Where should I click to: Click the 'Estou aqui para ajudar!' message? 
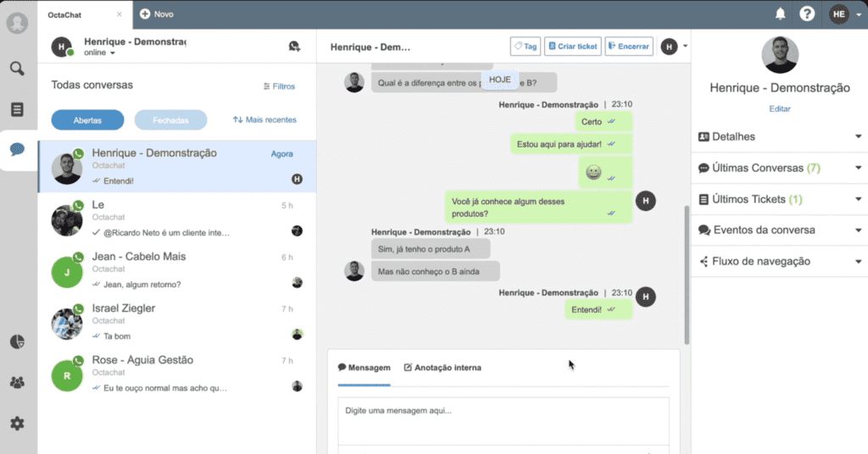tap(571, 144)
